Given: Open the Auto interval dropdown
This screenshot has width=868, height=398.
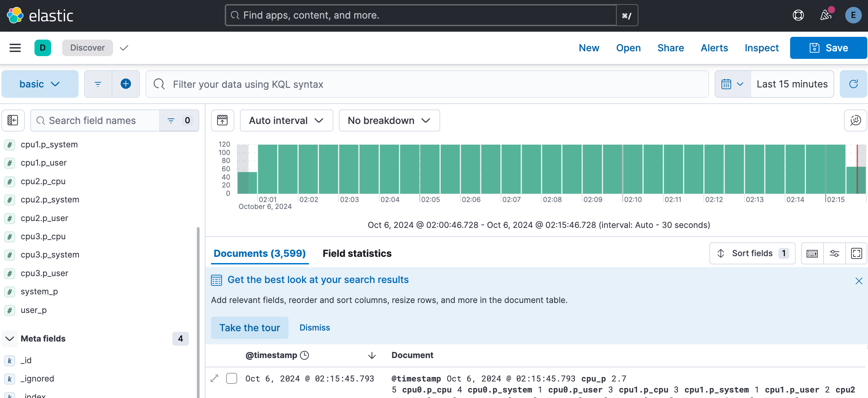Looking at the screenshot, I should click(x=286, y=120).
